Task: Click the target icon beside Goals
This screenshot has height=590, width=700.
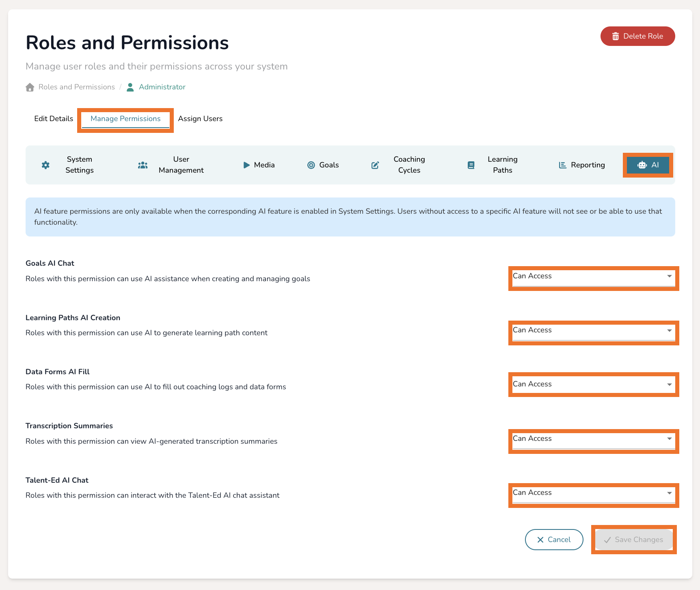Action: 311,165
